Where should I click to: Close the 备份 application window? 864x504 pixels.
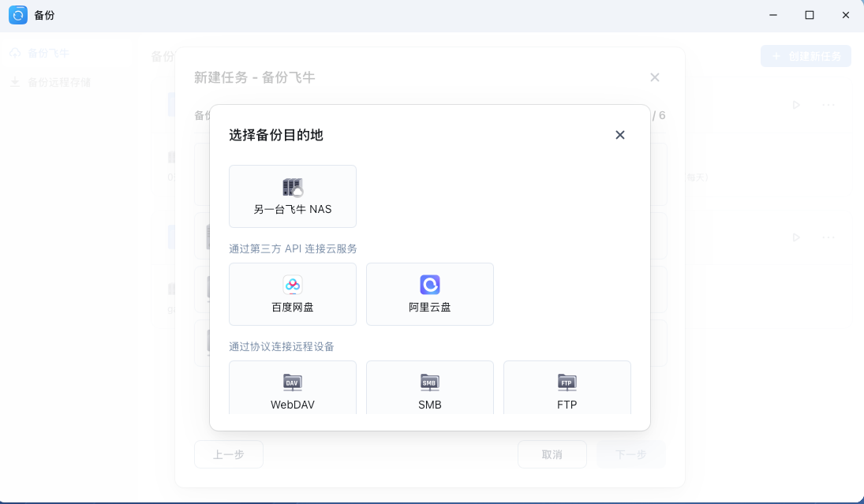(x=846, y=16)
